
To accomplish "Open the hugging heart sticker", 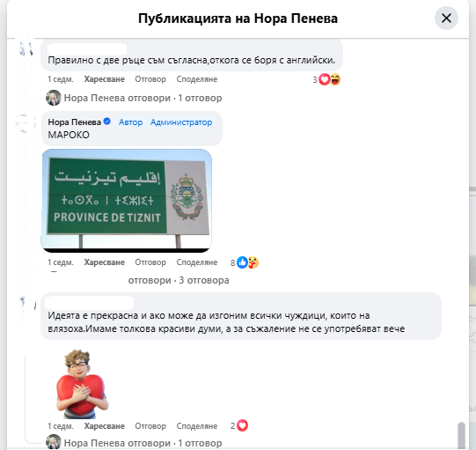I will pyautogui.click(x=82, y=384).
